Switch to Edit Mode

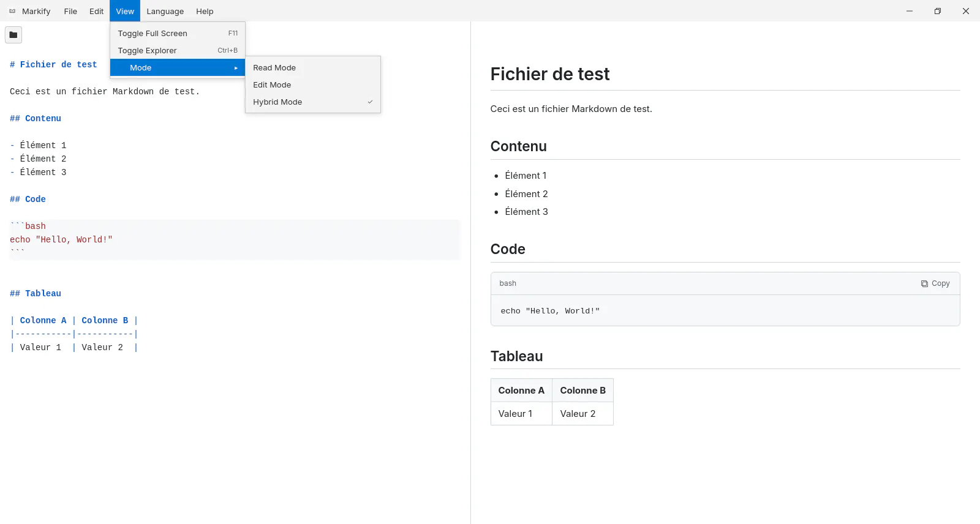pyautogui.click(x=313, y=84)
